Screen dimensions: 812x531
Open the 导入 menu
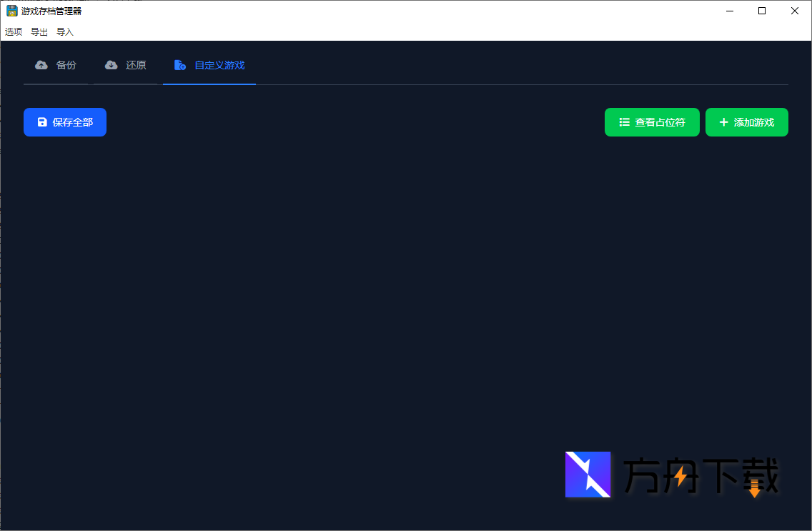64,31
